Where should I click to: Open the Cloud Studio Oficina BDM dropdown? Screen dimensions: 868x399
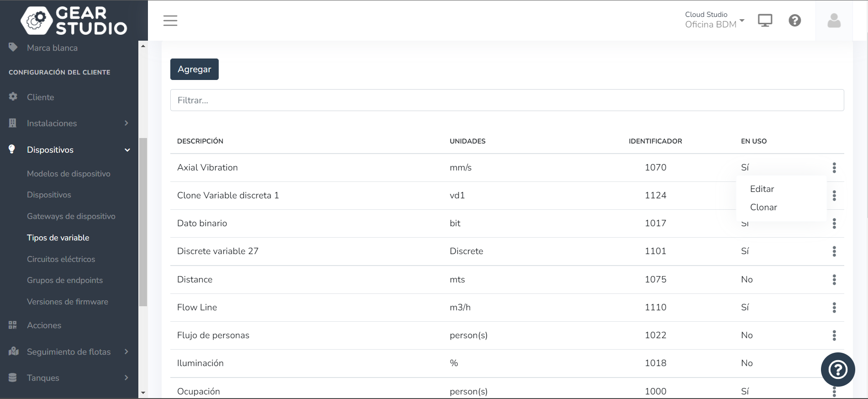tap(714, 20)
